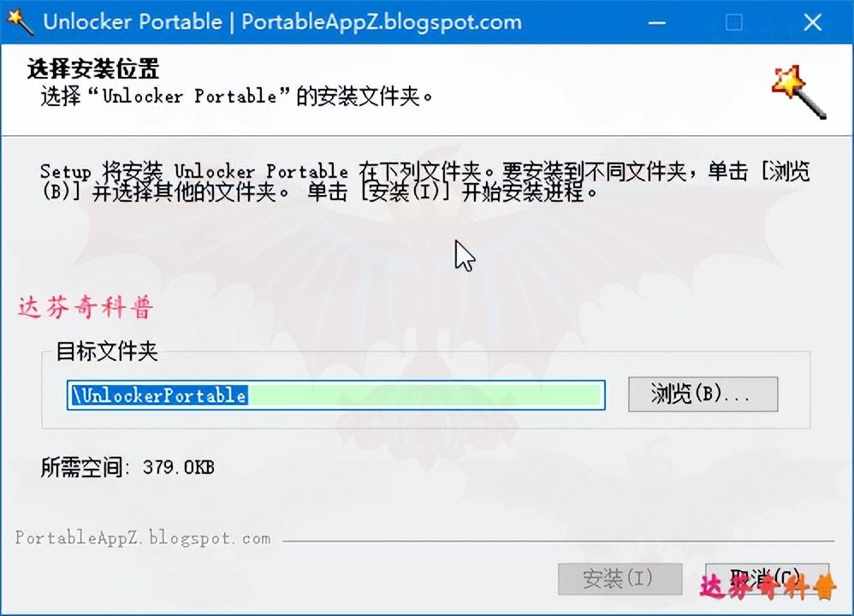854x616 pixels.
Task: Click the horizontal separator line beside branding text
Action: [558, 542]
